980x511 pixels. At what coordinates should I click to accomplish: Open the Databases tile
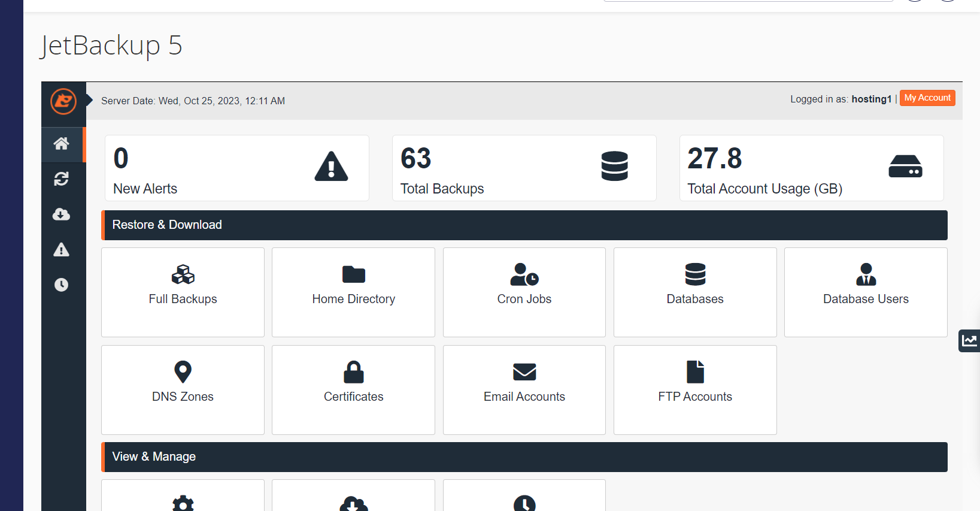tap(695, 292)
